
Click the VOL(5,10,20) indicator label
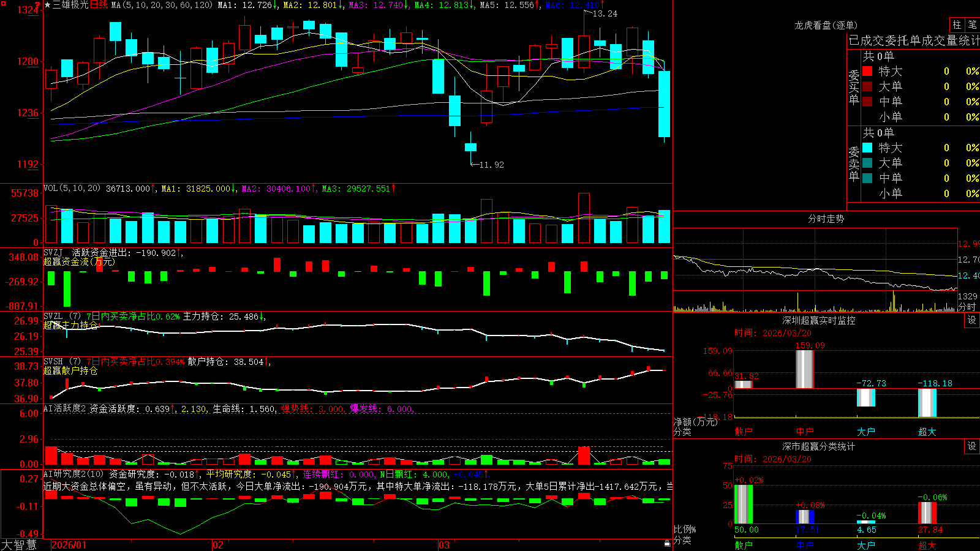[72, 189]
